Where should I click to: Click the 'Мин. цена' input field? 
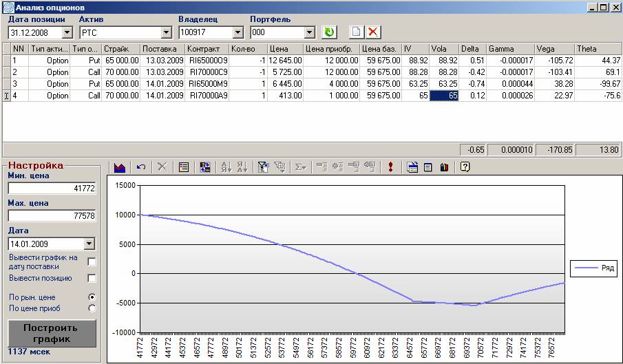click(x=52, y=188)
